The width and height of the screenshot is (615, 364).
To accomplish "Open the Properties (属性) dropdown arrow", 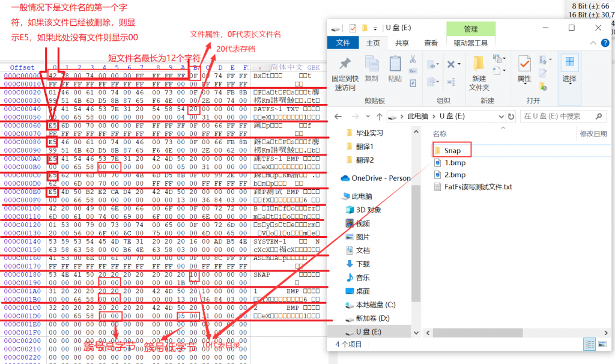I will point(524,83).
